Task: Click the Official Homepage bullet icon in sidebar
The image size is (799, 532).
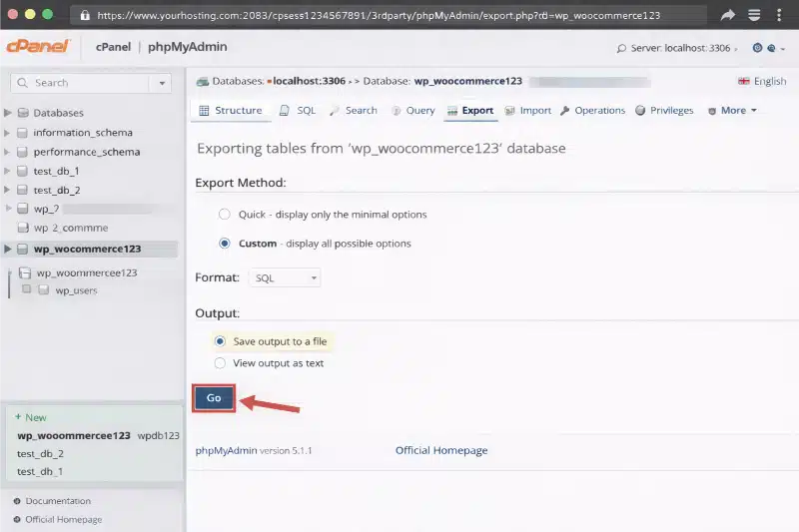Action: pos(17,519)
